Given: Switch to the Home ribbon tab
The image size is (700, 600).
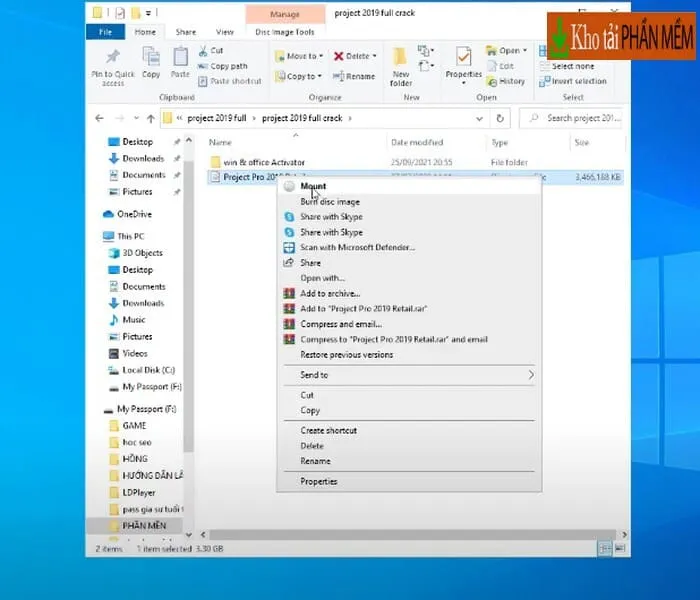Looking at the screenshot, I should (x=145, y=32).
